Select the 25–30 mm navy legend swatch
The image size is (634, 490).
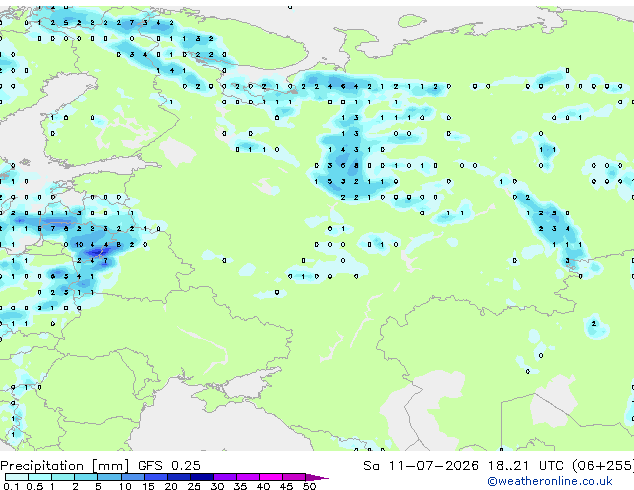pyautogui.click(x=202, y=477)
